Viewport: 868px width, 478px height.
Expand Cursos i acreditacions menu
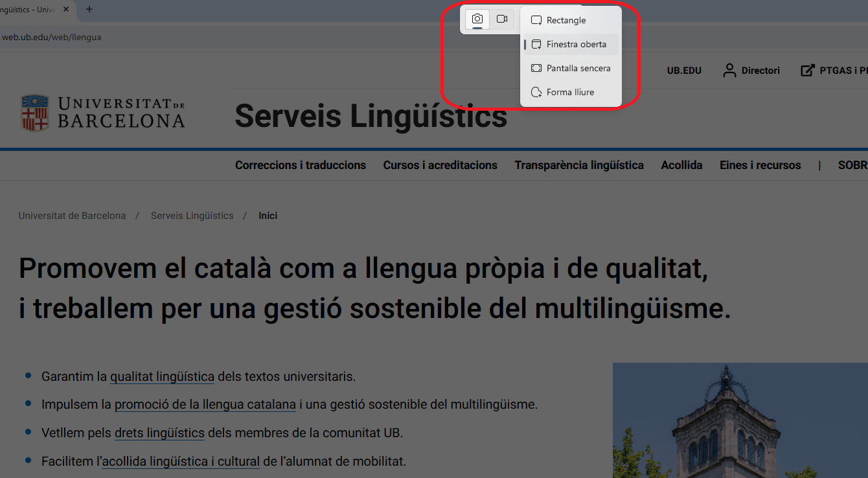coord(440,165)
